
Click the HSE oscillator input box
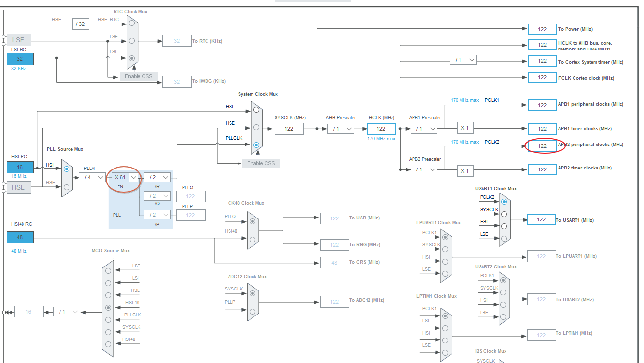click(19, 187)
